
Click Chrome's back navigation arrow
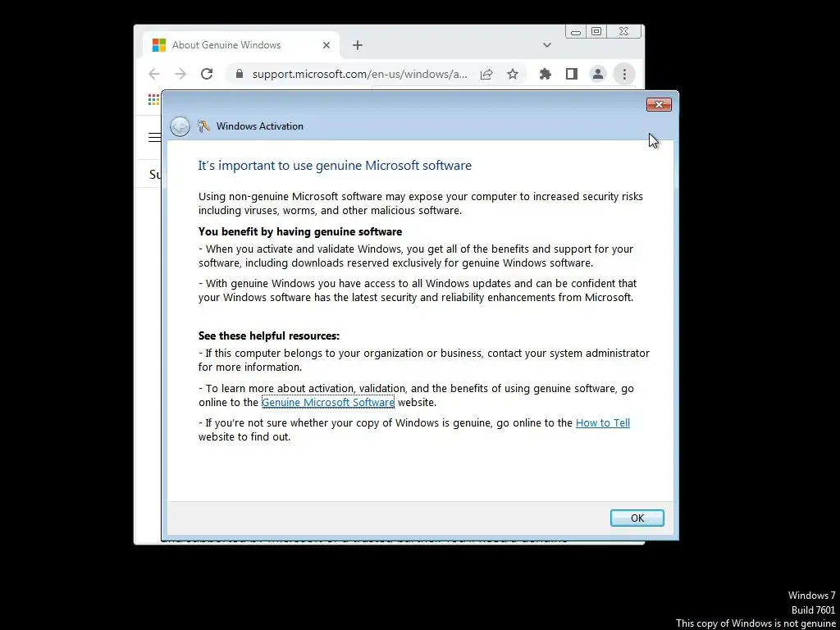[x=154, y=74]
